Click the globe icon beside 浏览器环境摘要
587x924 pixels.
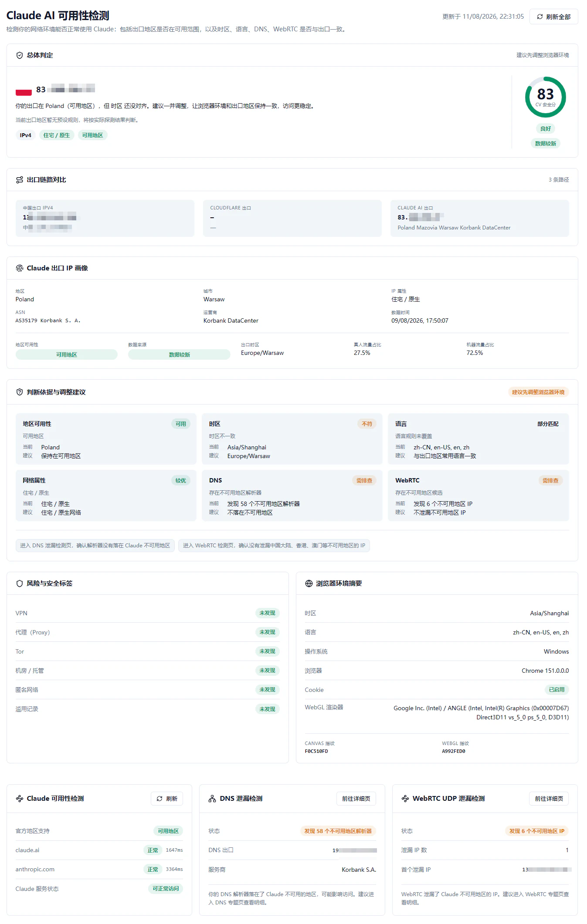(309, 583)
